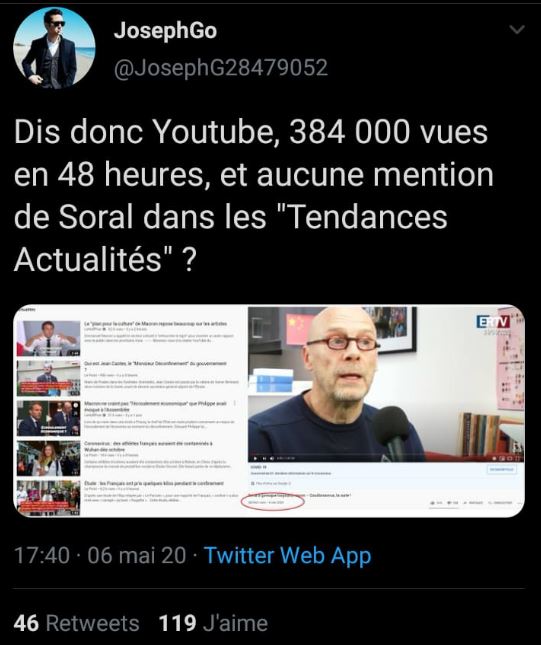Open the JosephGo profile avatar
Viewport: 541px width, 645px height.
click(x=54, y=48)
